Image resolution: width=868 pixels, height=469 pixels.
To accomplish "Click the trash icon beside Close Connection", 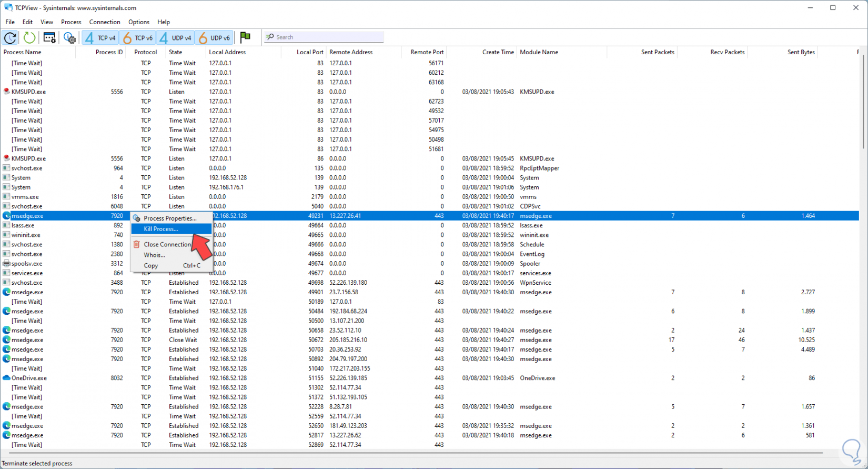I will (137, 244).
